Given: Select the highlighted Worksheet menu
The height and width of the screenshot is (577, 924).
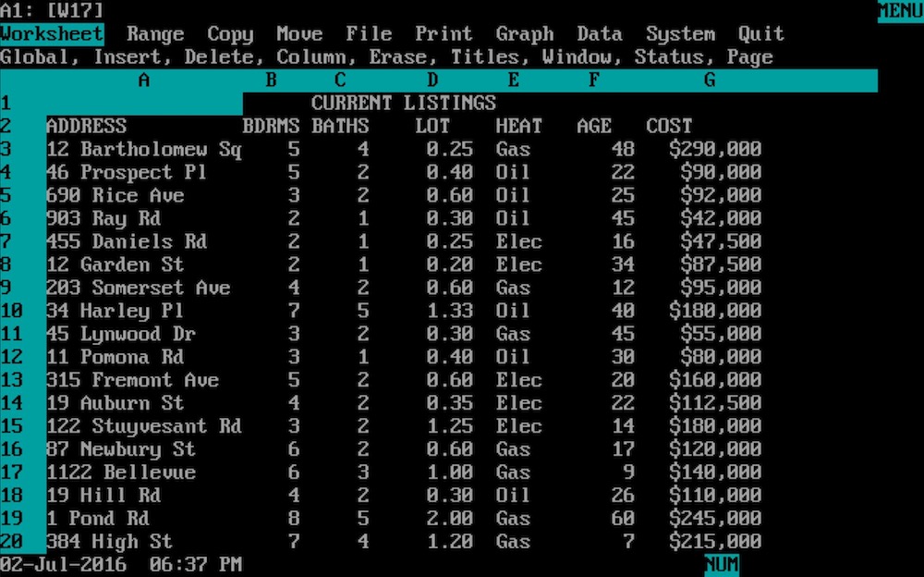Looking at the screenshot, I should pos(52,34).
